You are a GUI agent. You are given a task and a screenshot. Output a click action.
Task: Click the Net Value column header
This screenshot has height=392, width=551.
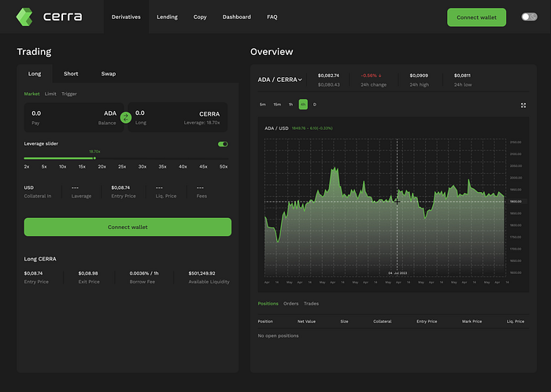[x=306, y=321]
